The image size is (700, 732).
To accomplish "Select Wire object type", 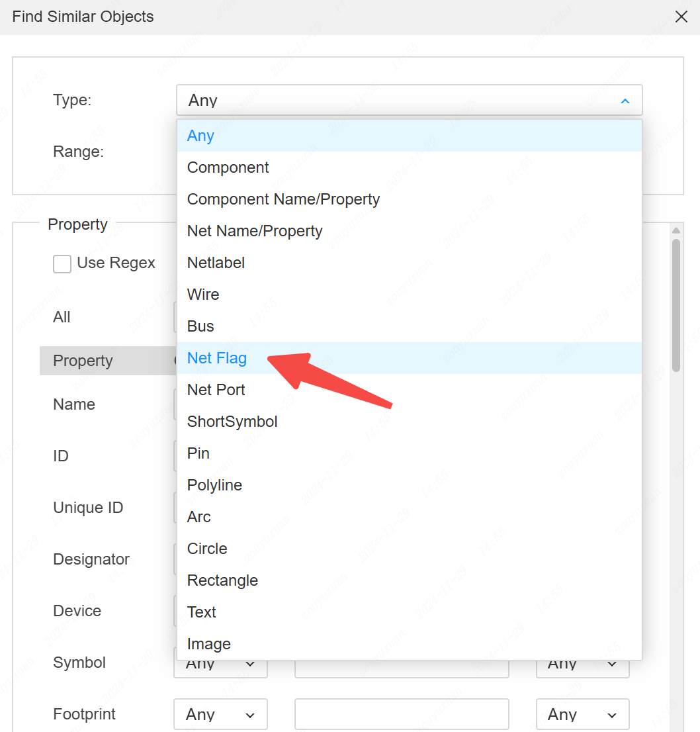I will 203,295.
